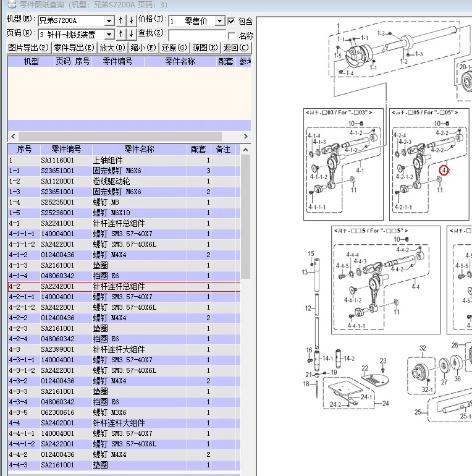Select row 1-1 固定螺钉 M6X6
Screen dimensions: 472x476
pyautogui.click(x=124, y=171)
